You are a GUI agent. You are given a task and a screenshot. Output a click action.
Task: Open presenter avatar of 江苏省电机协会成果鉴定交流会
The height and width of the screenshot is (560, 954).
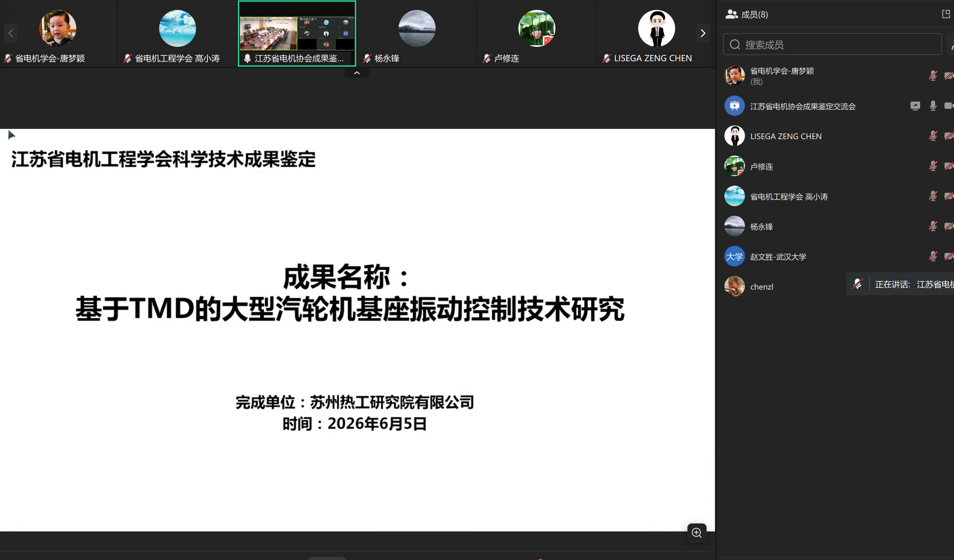click(x=734, y=106)
